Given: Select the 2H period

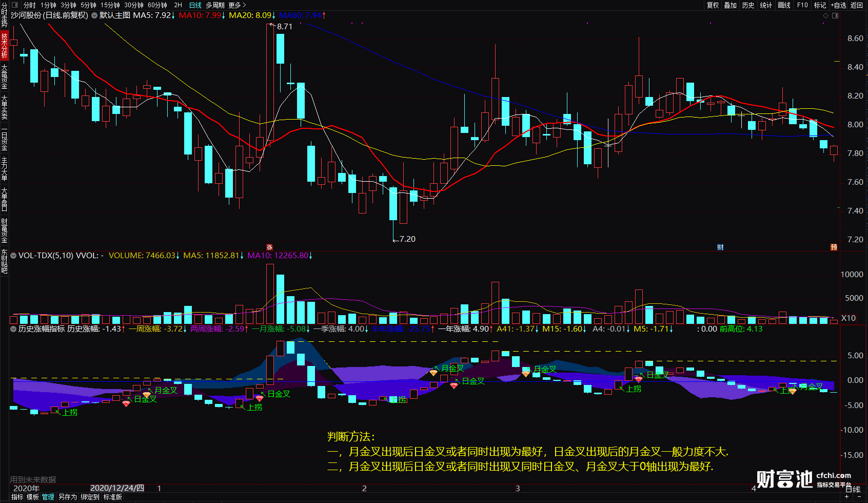Looking at the screenshot, I should [178, 5].
